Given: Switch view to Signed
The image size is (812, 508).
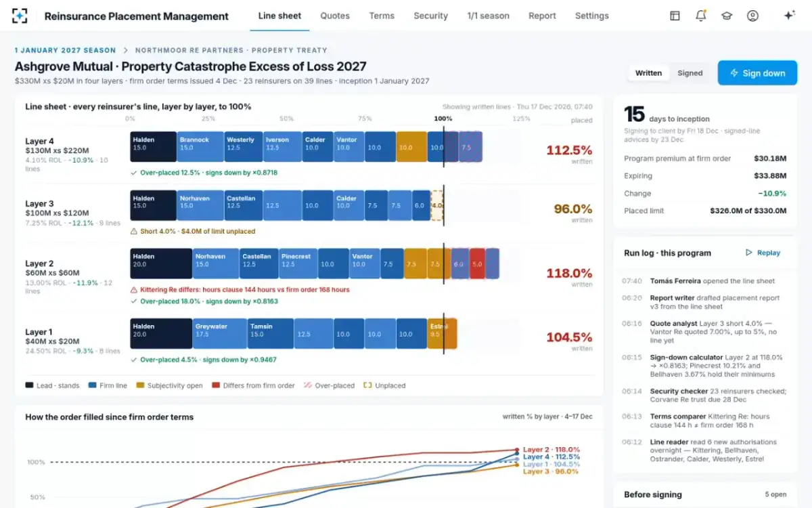Looking at the screenshot, I should [690, 73].
